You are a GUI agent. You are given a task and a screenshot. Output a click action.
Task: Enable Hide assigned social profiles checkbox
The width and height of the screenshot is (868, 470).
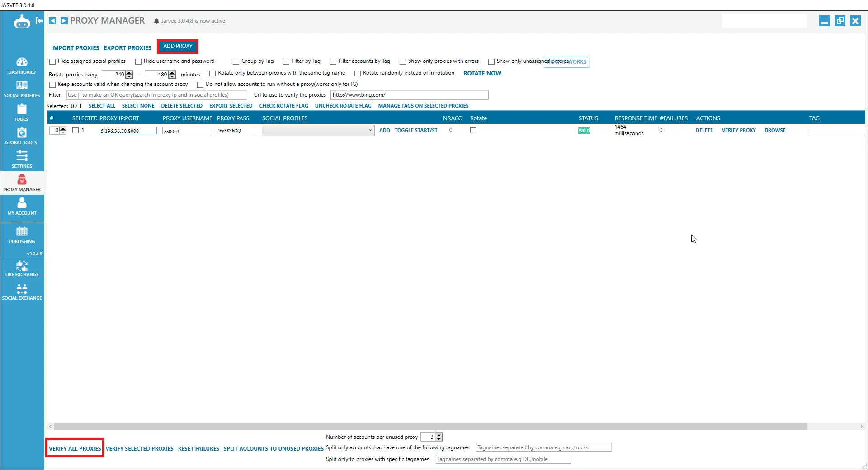[x=52, y=61]
